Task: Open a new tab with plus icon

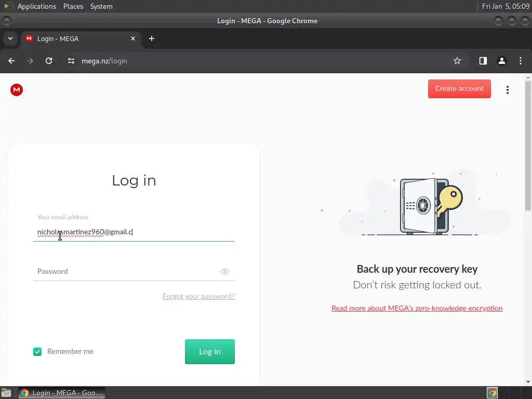Action: [x=152, y=38]
